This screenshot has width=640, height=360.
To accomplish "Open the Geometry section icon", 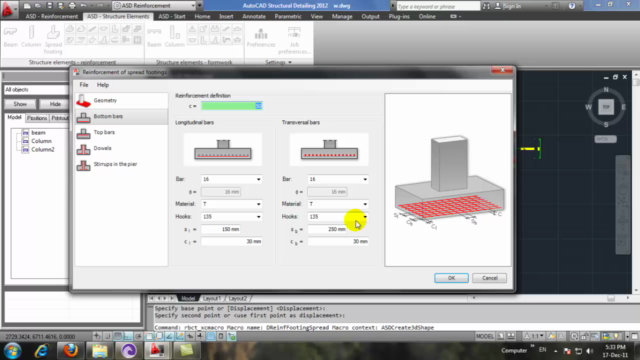I will (x=83, y=100).
